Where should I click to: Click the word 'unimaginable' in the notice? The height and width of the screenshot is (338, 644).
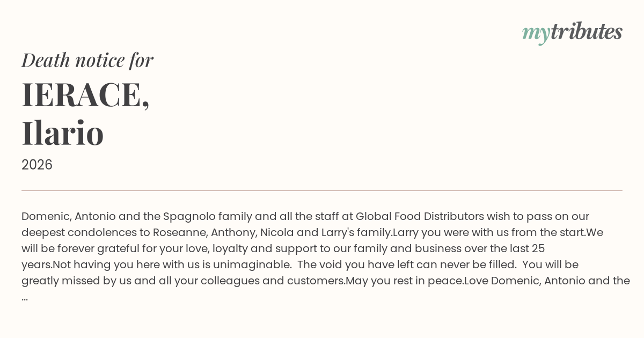click(x=251, y=264)
